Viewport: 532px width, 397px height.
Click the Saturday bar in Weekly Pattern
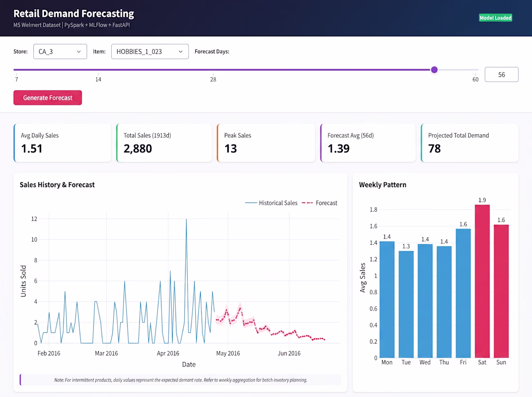point(482,281)
